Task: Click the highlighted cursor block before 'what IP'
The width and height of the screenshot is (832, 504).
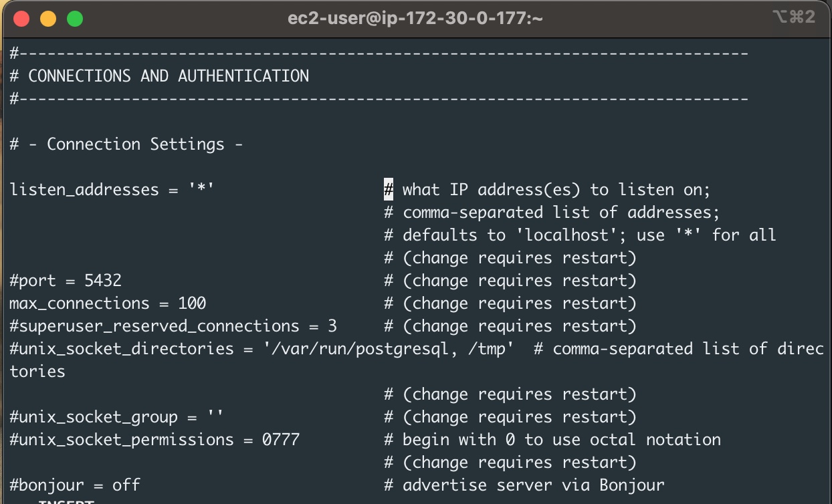Action: [x=389, y=190]
